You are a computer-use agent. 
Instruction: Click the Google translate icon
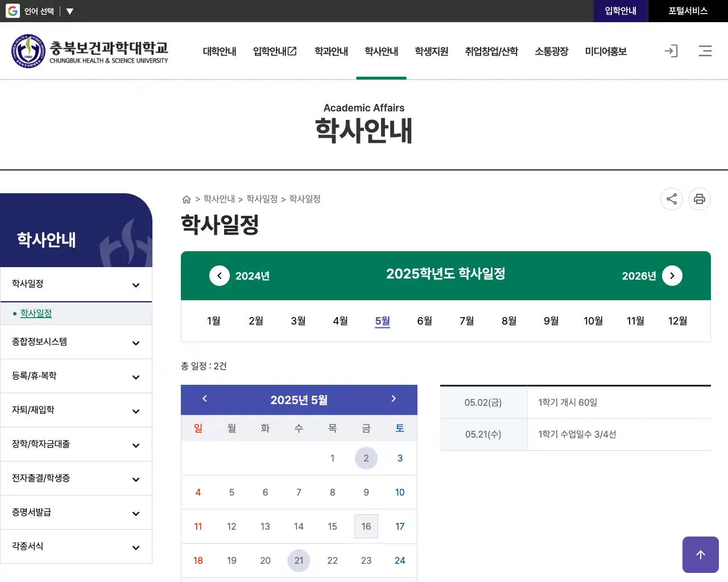click(13, 11)
